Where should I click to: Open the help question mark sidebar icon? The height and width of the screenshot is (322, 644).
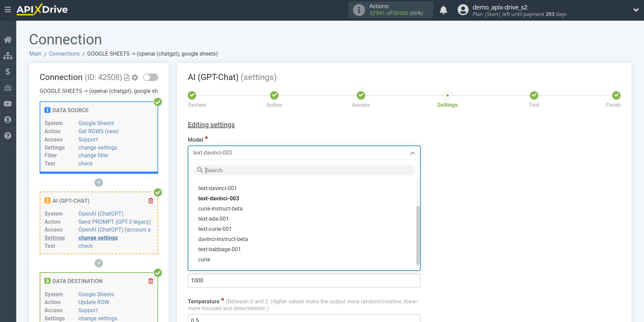coord(8,136)
